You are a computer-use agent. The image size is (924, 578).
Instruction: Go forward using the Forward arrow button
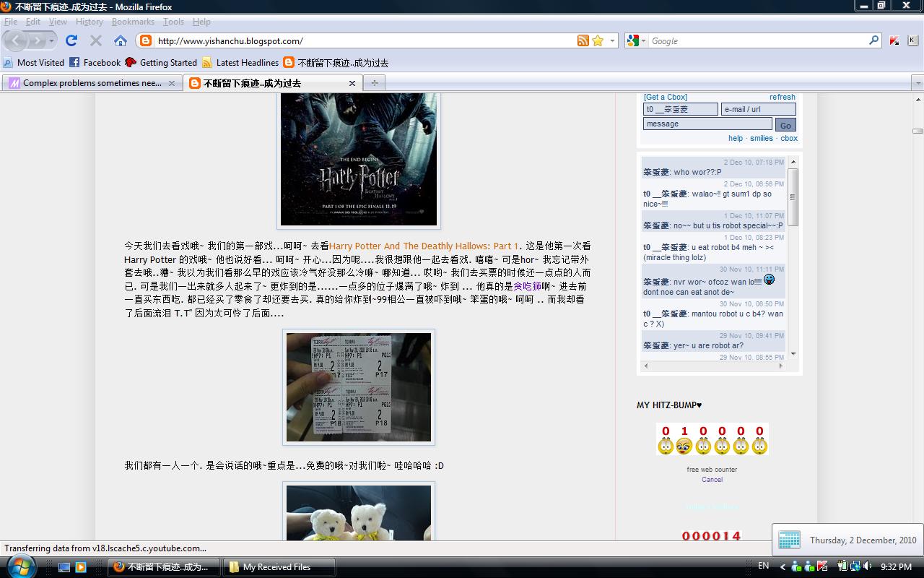(x=37, y=40)
